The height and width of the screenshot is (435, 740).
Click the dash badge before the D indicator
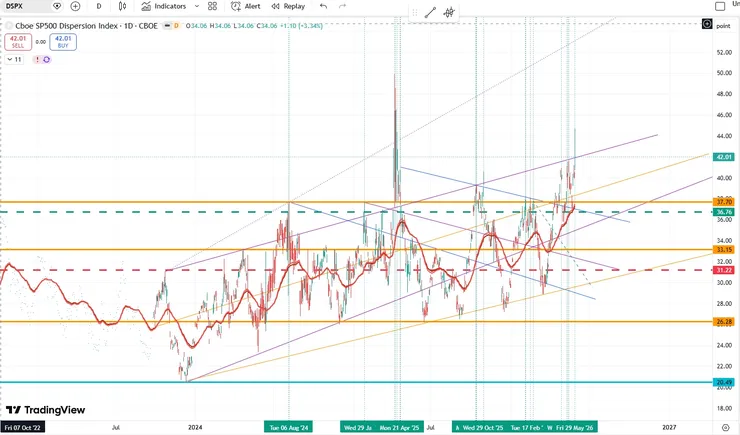pos(168,26)
